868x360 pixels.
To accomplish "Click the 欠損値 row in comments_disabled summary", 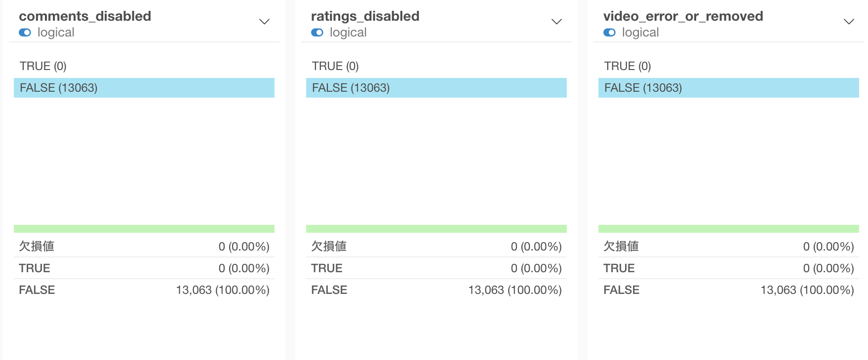I will coord(144,247).
